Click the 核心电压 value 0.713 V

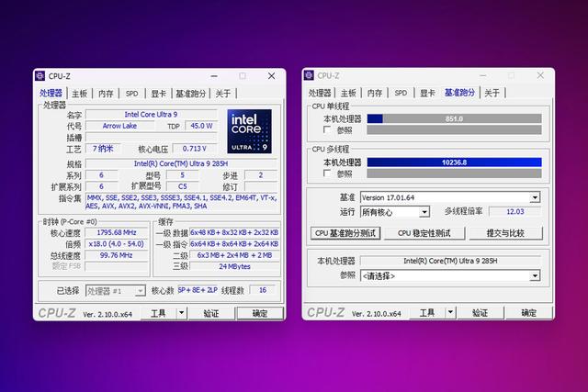coord(195,149)
